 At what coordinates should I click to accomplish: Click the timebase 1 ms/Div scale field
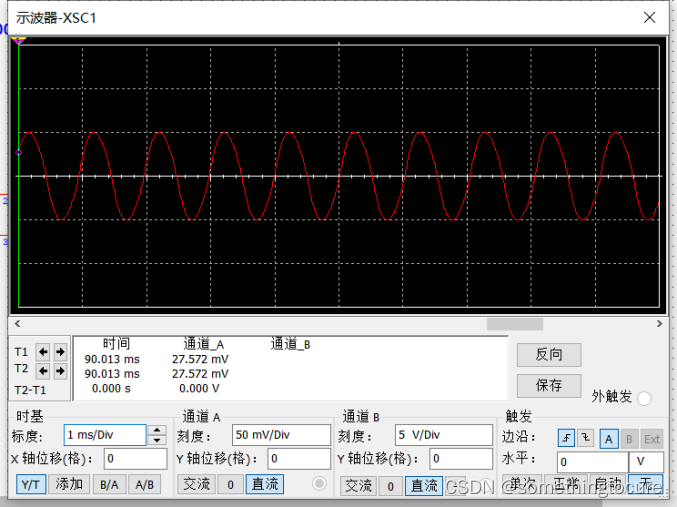click(x=105, y=435)
